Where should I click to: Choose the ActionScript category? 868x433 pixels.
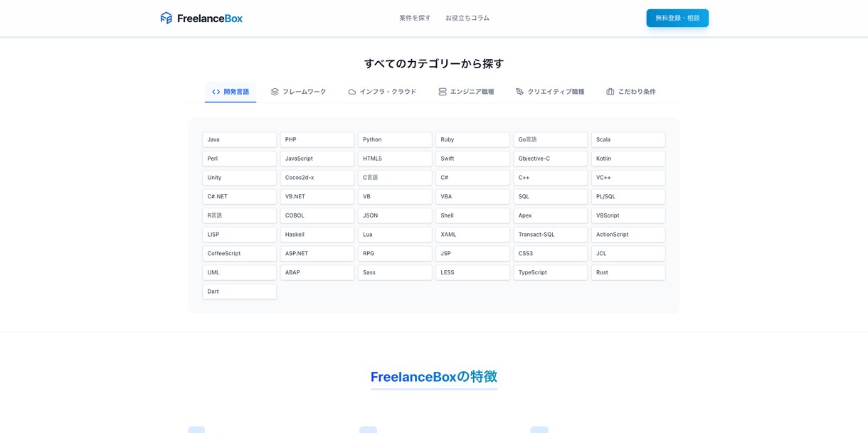click(x=628, y=235)
